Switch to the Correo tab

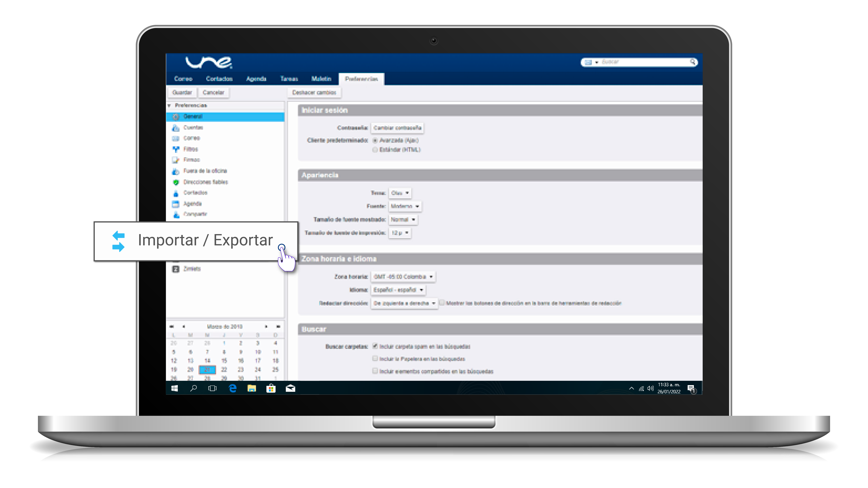tap(183, 79)
